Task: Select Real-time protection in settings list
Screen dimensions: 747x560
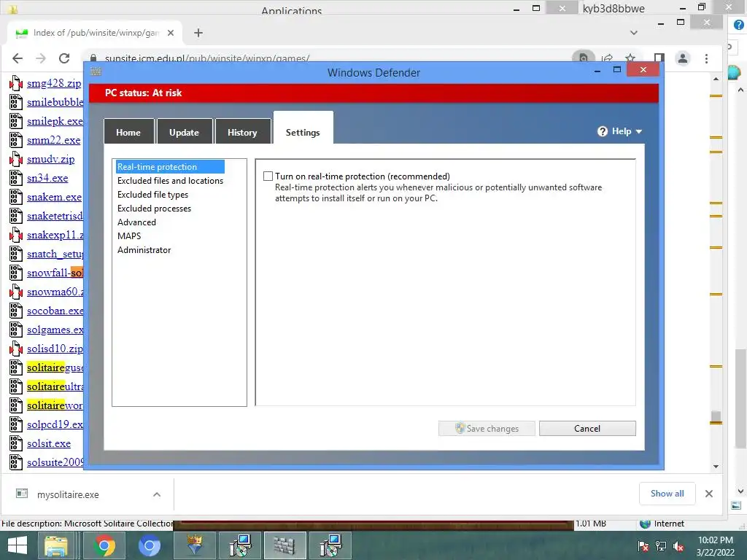Action: point(169,167)
